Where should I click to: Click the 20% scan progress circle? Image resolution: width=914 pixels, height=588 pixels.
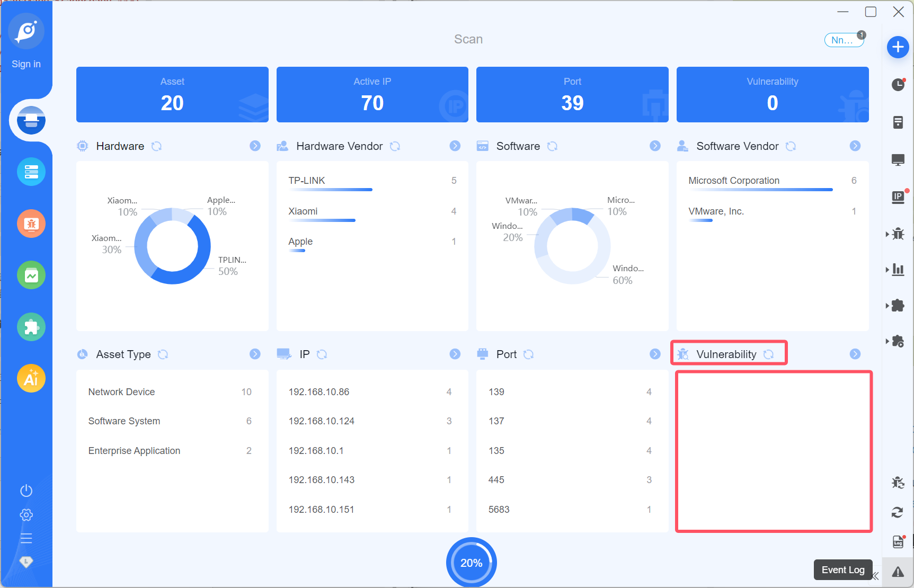(471, 563)
